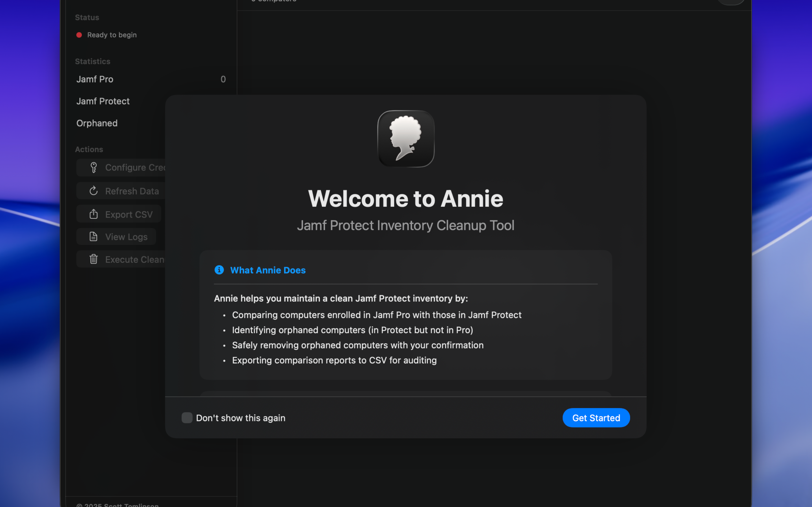This screenshot has height=507, width=812.
Task: Click the What Annie Does heading
Action: (x=268, y=270)
